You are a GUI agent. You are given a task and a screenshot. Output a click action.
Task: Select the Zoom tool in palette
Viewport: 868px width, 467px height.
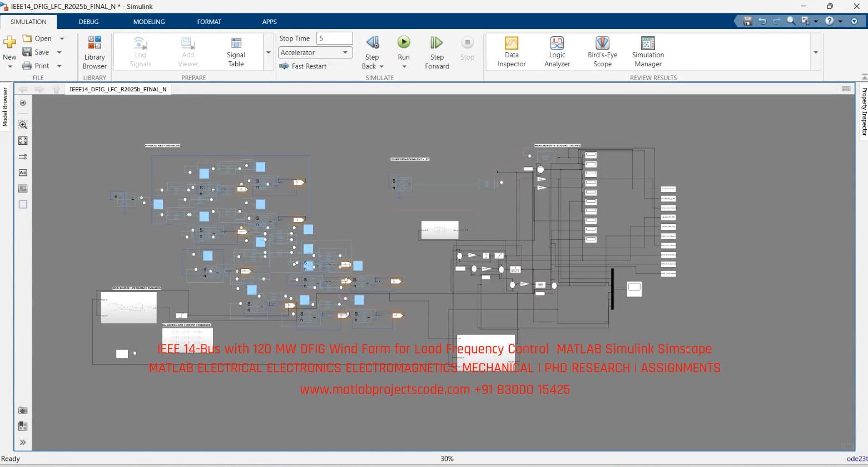coord(23,125)
